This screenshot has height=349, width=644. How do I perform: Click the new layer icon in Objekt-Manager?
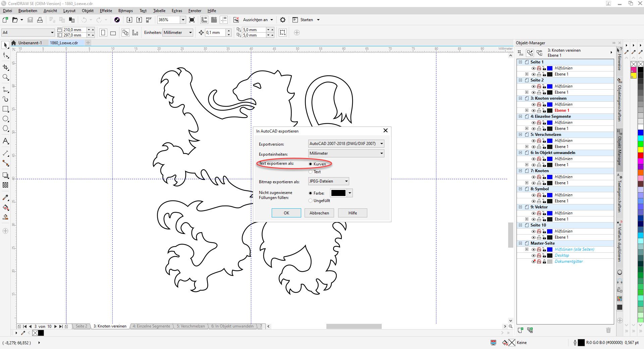click(x=520, y=330)
